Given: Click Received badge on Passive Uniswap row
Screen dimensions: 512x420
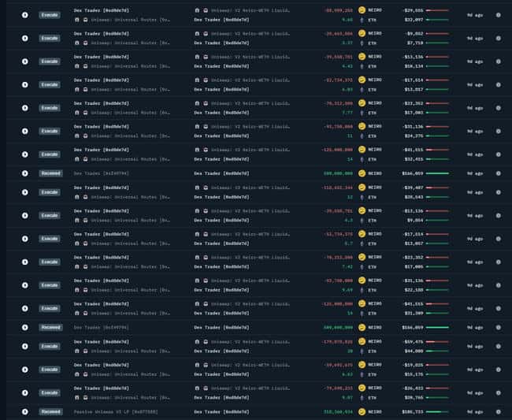Looking at the screenshot, I should click(50, 411).
